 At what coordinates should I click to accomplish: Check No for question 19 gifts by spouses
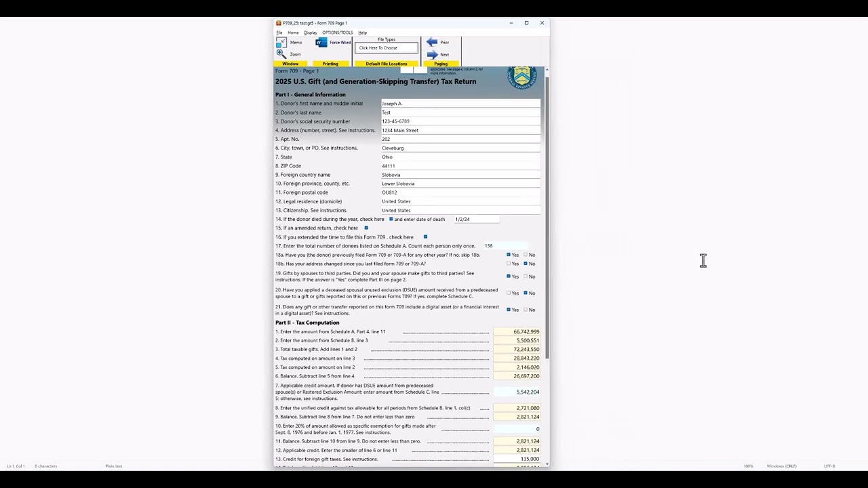click(526, 277)
